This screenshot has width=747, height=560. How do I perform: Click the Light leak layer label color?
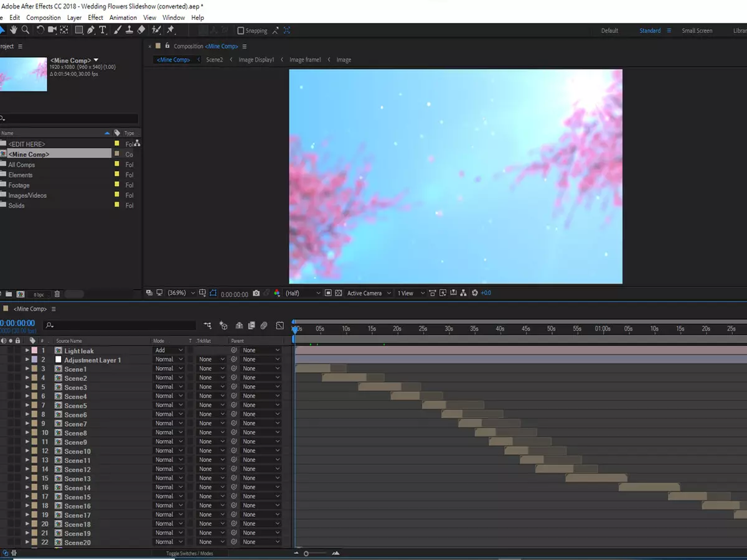tap(35, 351)
